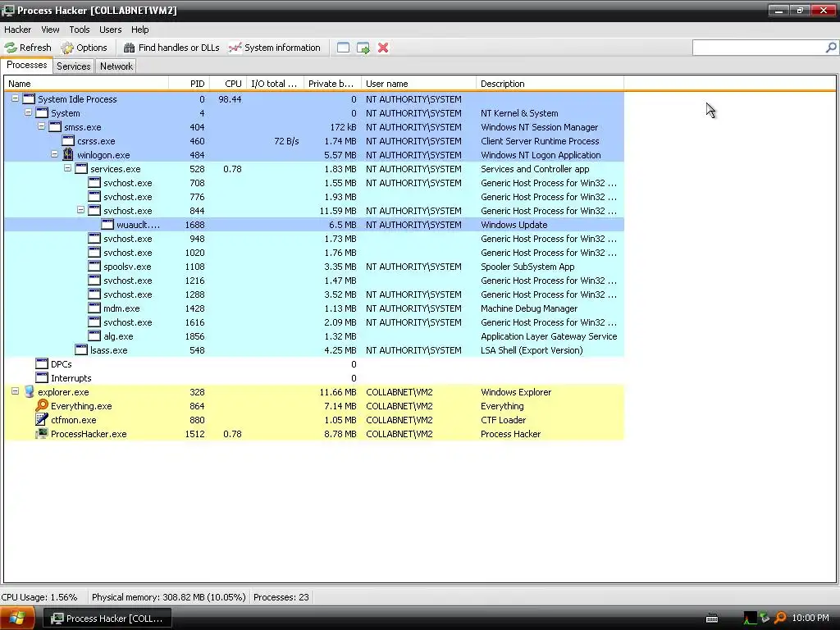Click the window title bar icon
Screen dimensions: 840x630
coord(8,10)
